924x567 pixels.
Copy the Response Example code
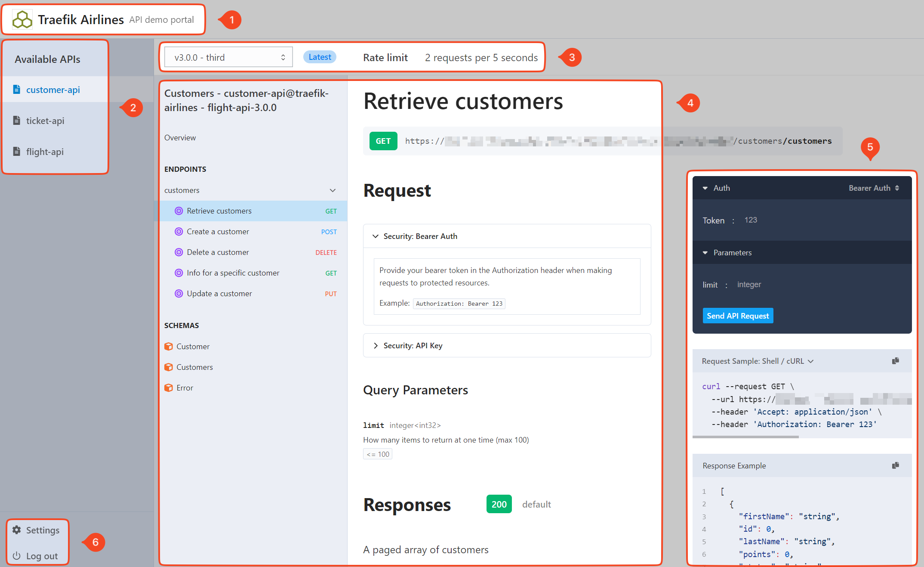[896, 465]
